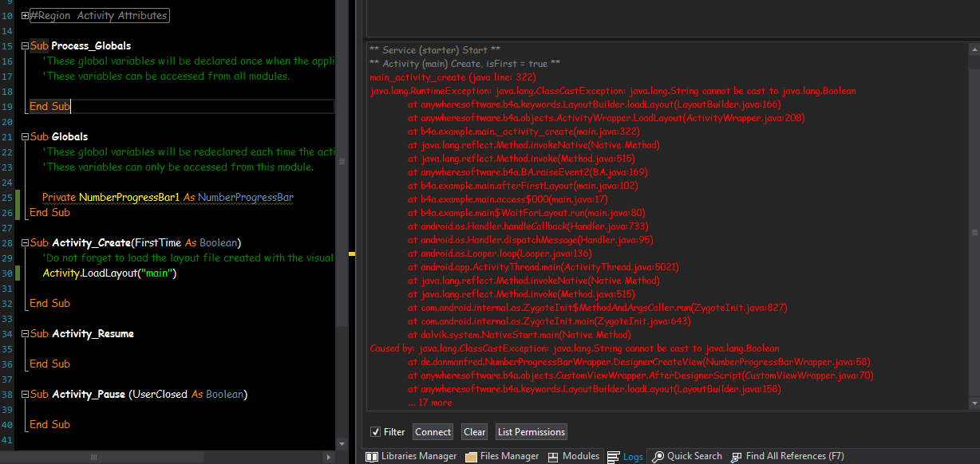Click the ActivityWrapper.LoadLayout stack trace line
The image size is (980, 464).
[606, 118]
